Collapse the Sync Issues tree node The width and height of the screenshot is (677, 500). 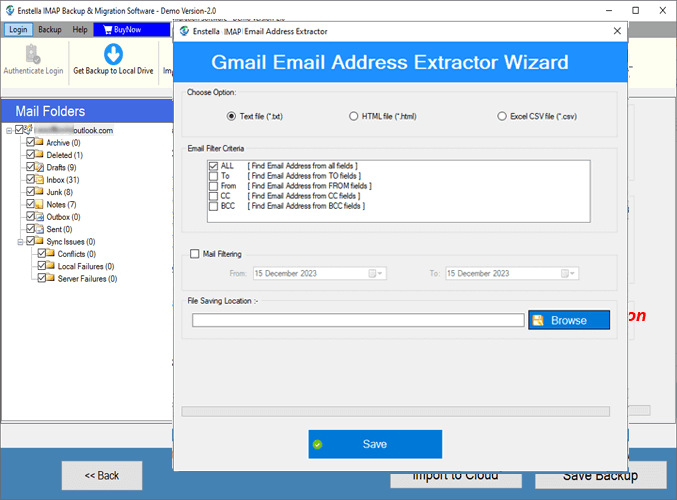tap(20, 242)
